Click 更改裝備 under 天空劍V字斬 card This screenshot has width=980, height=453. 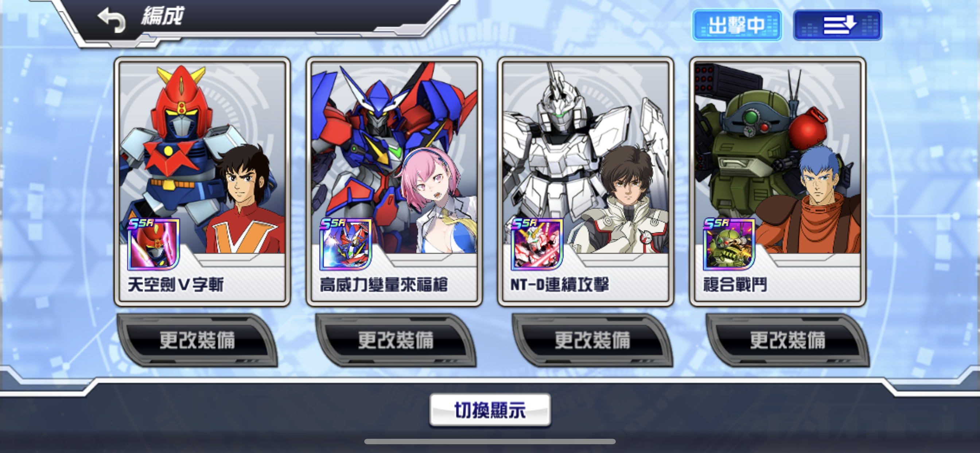tap(197, 340)
